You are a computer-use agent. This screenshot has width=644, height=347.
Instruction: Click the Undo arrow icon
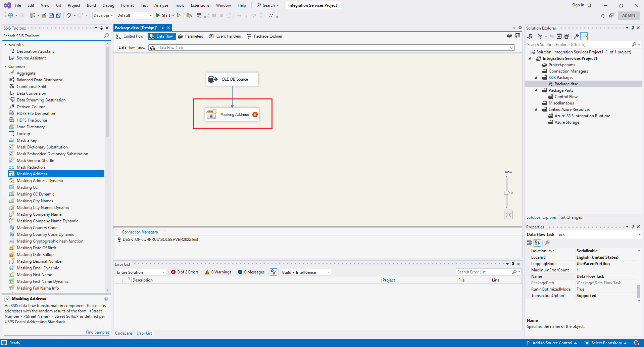coord(68,15)
